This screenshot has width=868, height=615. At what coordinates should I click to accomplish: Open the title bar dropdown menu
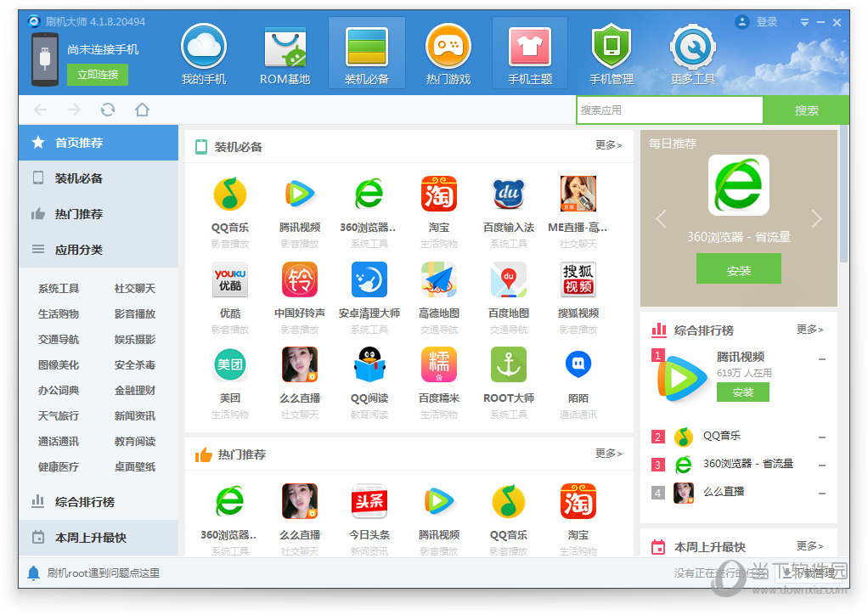[804, 22]
